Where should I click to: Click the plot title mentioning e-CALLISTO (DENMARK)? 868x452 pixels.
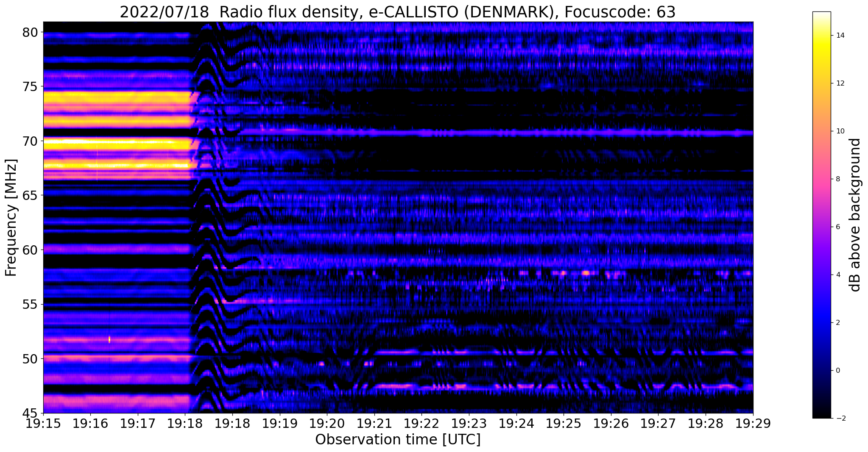coord(398,12)
